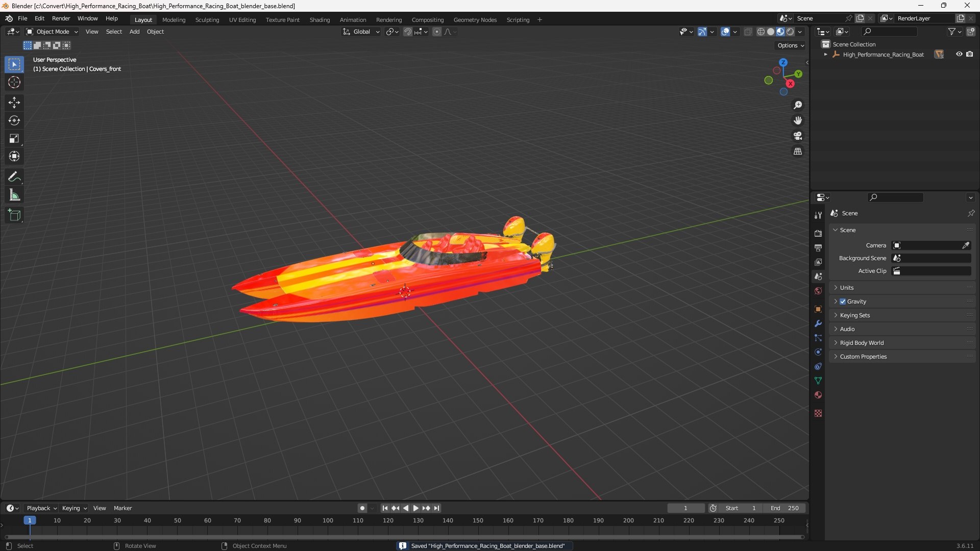Click the current frame number field
Image resolution: width=980 pixels, height=551 pixels.
click(686, 508)
